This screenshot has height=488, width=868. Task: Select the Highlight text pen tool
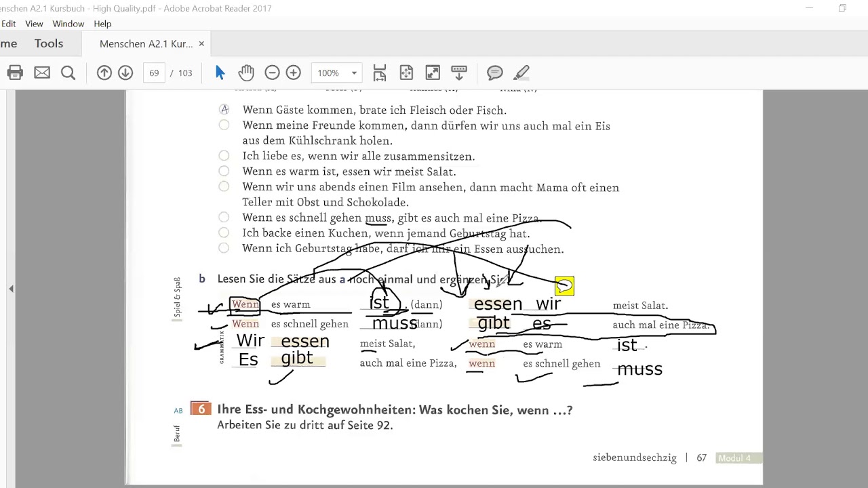coord(521,73)
